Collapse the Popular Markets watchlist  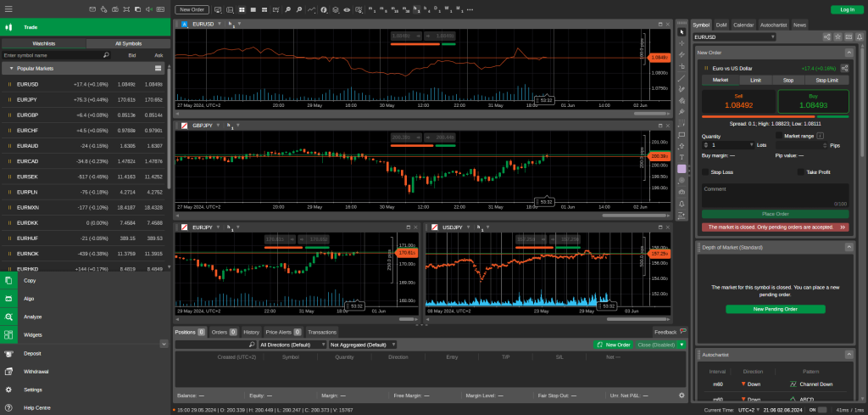tap(11, 69)
